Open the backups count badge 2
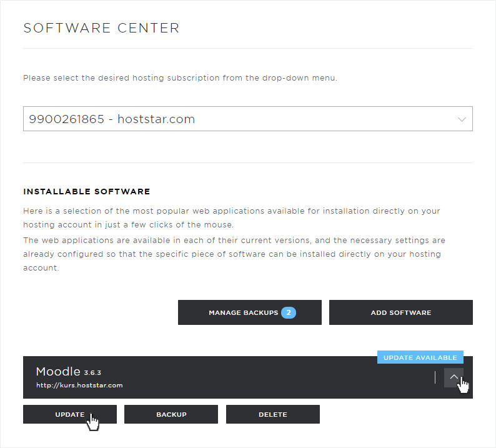This screenshot has width=496, height=448. coord(289,312)
